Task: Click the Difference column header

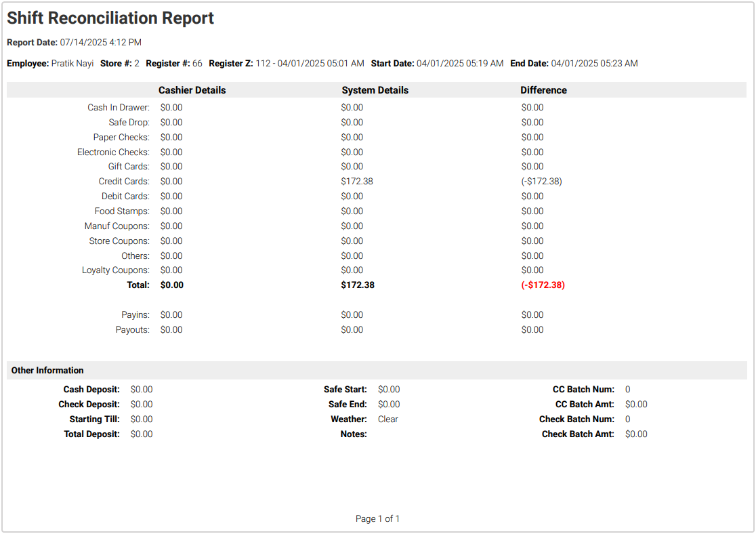Action: tap(543, 90)
